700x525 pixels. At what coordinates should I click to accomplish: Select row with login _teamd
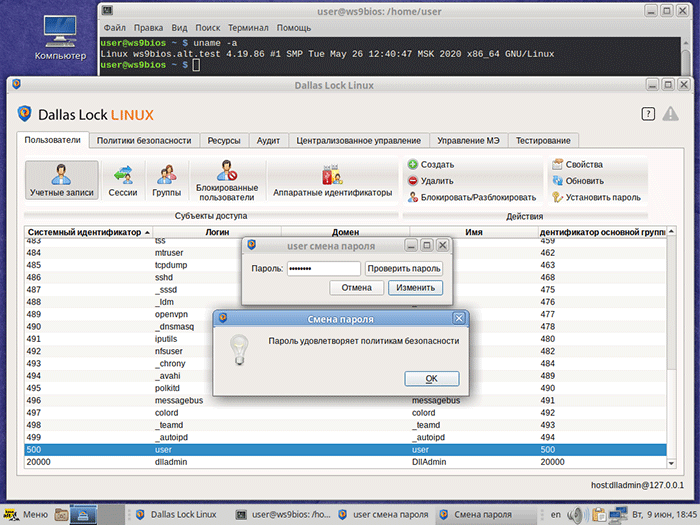click(x=345, y=425)
